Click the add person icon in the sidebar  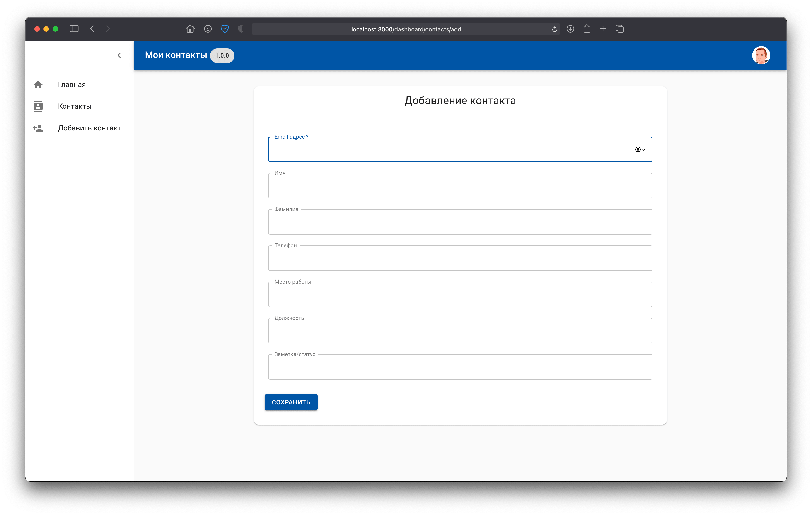[38, 128]
